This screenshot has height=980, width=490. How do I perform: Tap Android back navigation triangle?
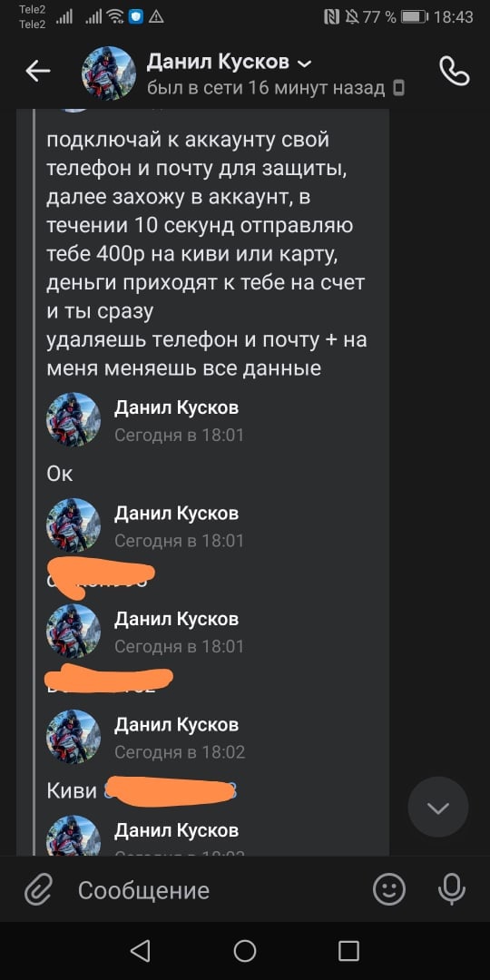point(141,951)
